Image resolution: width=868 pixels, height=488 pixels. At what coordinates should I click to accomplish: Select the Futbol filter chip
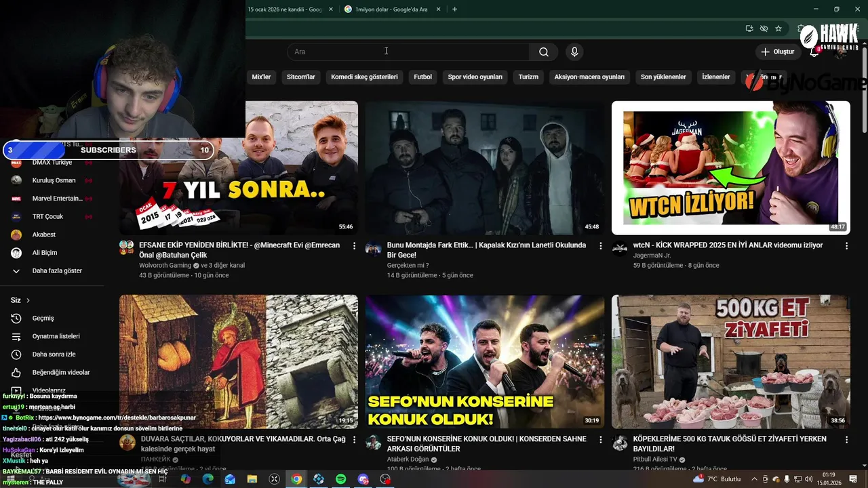point(422,77)
